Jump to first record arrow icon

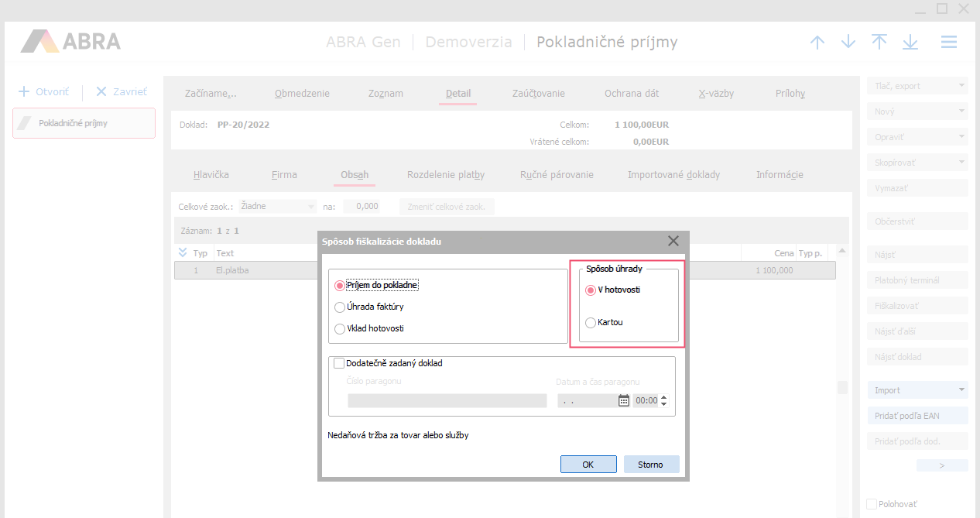coord(879,43)
